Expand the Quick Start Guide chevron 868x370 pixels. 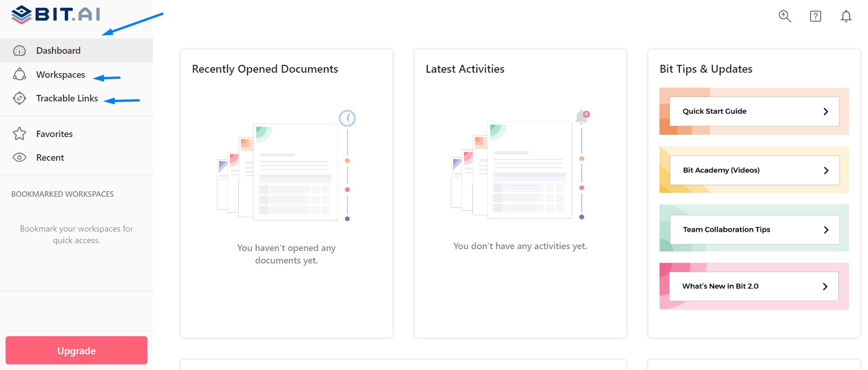pyautogui.click(x=826, y=111)
